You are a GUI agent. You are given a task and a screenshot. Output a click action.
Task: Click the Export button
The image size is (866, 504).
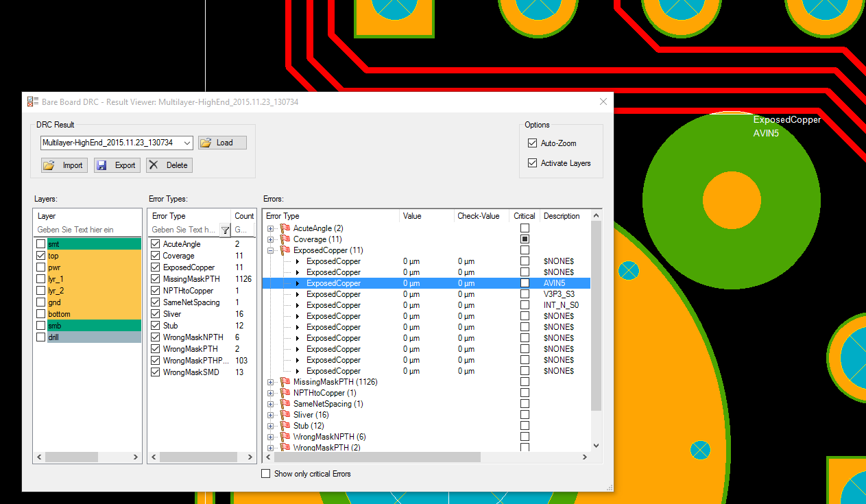tap(117, 165)
